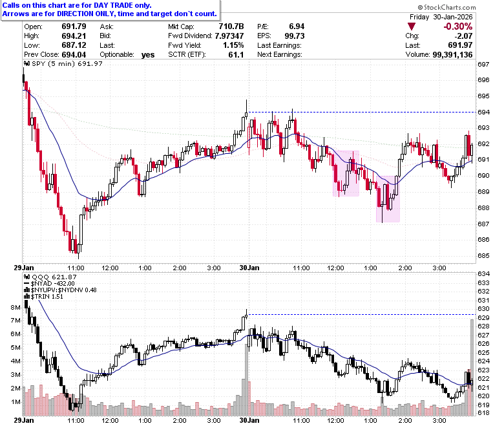Click the $NYUPV:$NYDNV bar legend icon
Image resolution: width=504 pixels, height=426 pixels.
point(27,290)
